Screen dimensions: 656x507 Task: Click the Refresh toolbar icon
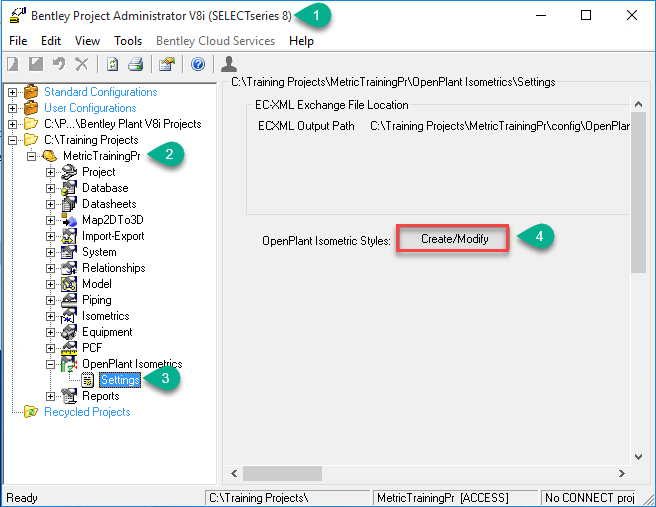click(112, 64)
